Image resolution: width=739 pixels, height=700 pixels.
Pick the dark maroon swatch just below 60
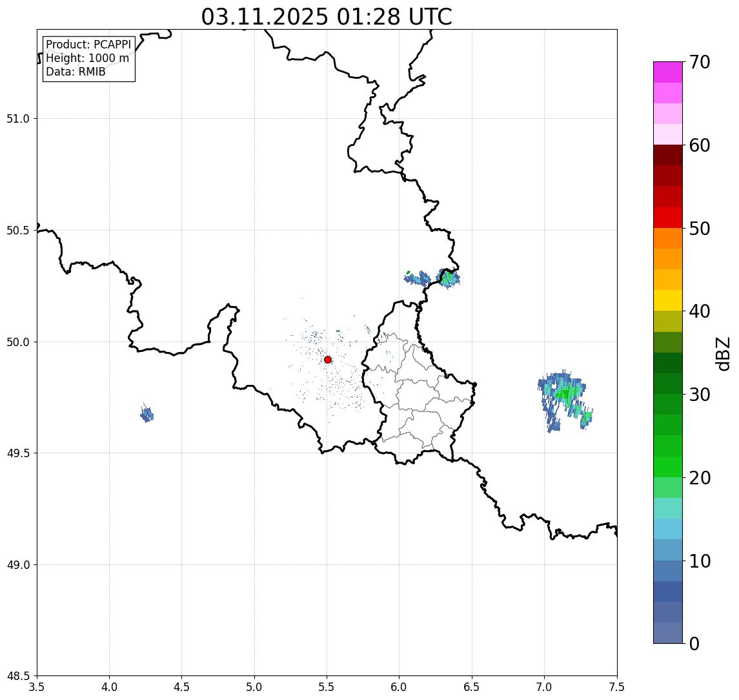tap(668, 155)
